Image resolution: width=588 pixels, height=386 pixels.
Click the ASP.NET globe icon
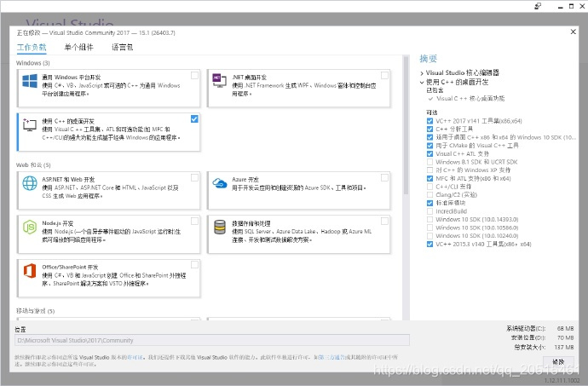30,183
